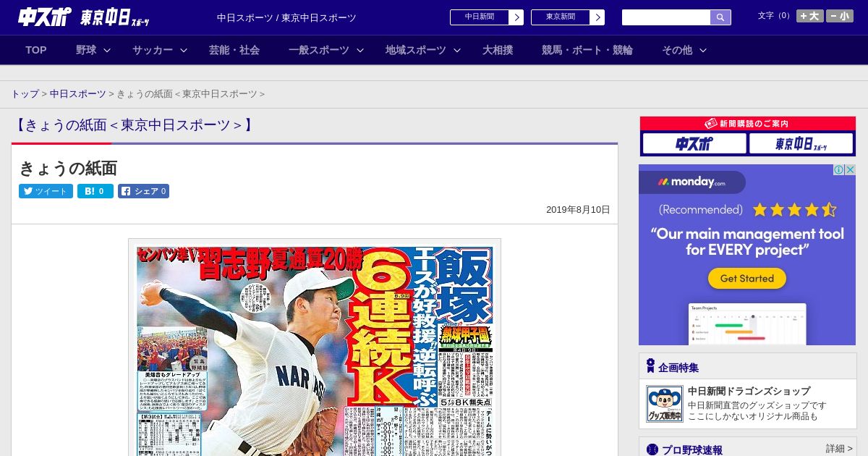
Task: Click ad info icon on monday.com ad
Action: [839, 170]
